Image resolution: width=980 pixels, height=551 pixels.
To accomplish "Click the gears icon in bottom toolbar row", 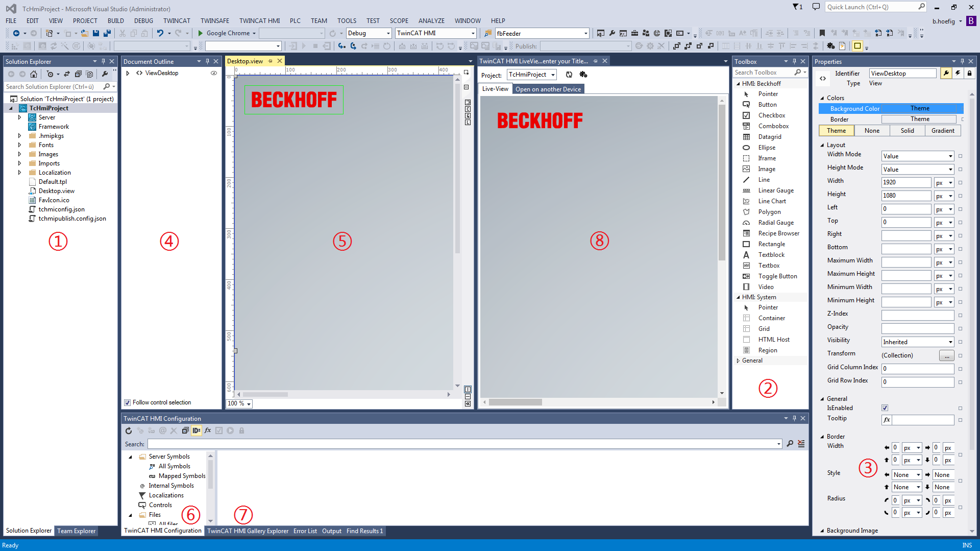I will click(x=831, y=46).
